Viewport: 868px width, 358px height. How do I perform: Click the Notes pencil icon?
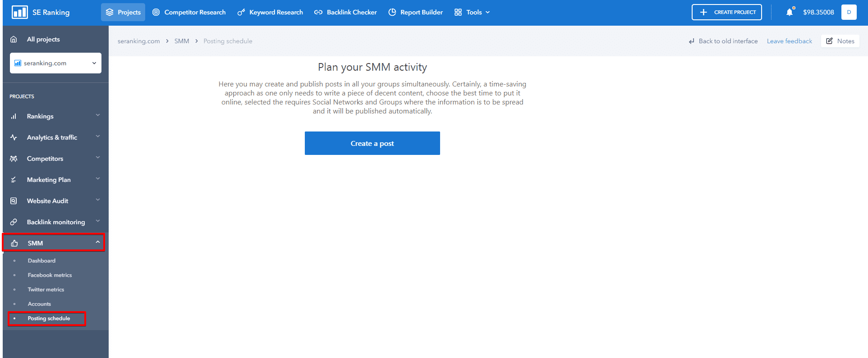(829, 41)
